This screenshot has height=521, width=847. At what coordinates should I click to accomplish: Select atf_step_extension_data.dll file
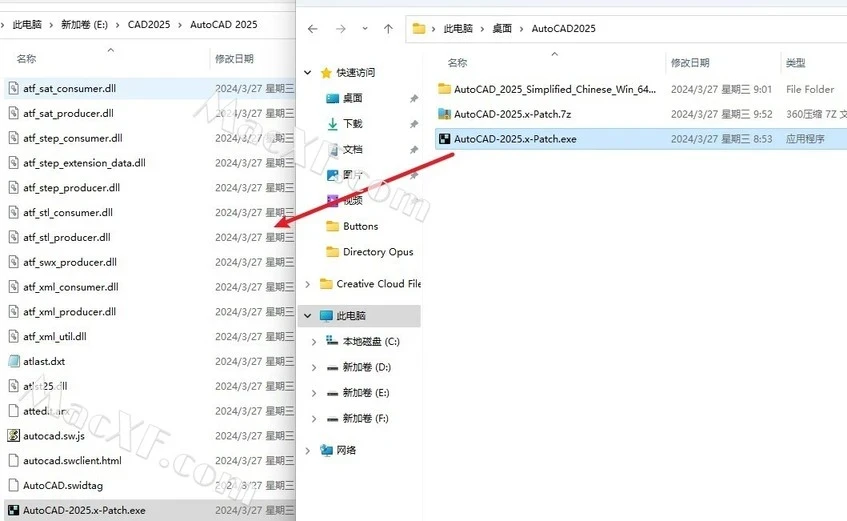pyautogui.click(x=84, y=163)
